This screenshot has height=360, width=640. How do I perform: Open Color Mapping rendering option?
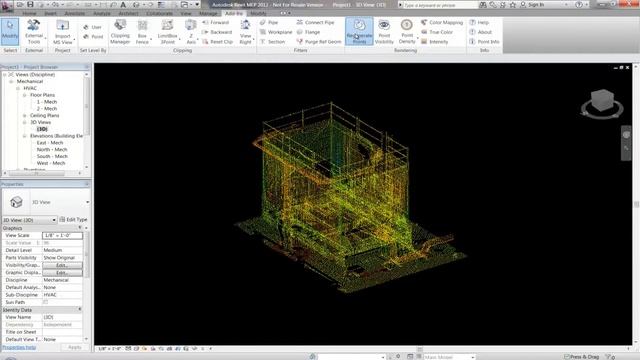click(x=442, y=22)
